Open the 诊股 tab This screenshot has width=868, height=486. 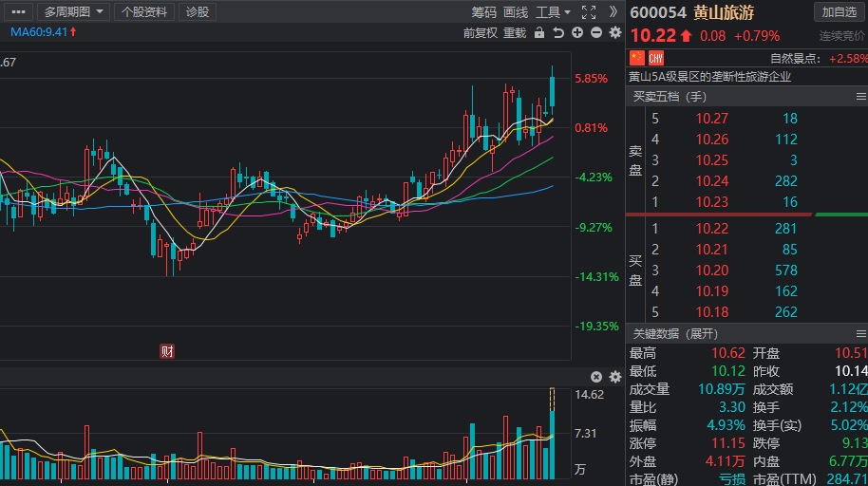point(198,12)
